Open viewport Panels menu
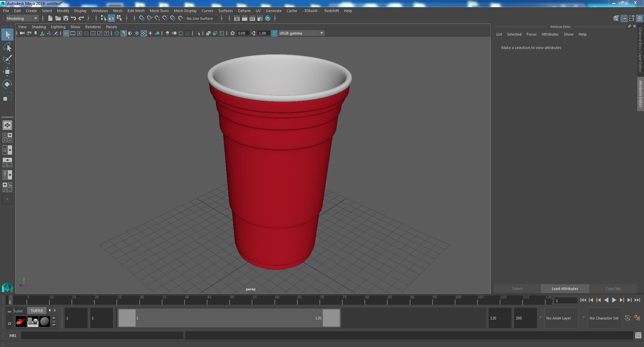This screenshot has width=644, height=347. pos(111,27)
